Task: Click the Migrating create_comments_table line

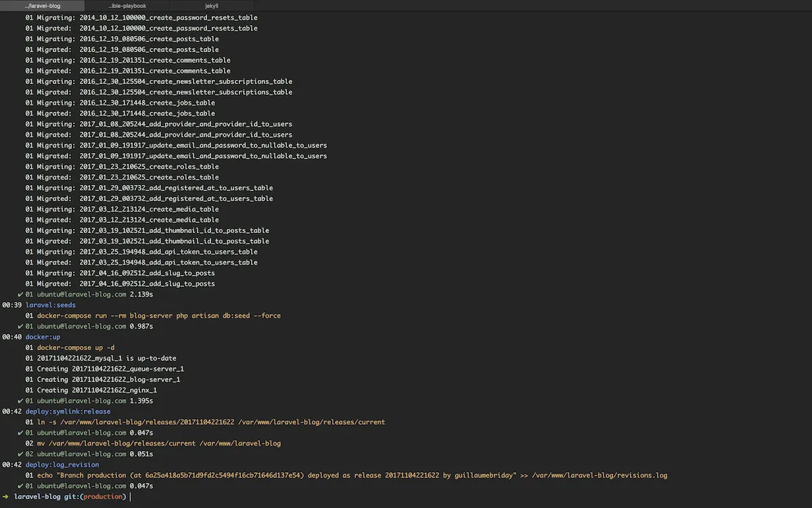Action: point(128,60)
